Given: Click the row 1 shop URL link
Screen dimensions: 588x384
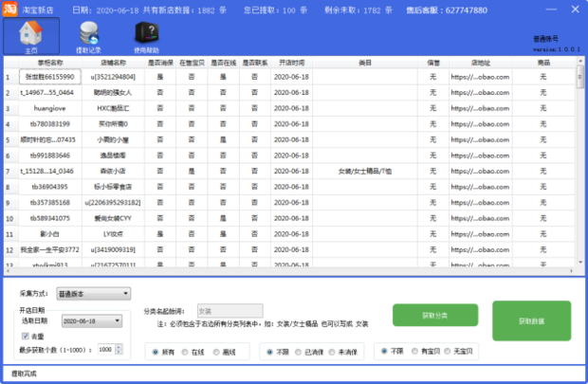Looking at the screenshot, I should [x=480, y=77].
